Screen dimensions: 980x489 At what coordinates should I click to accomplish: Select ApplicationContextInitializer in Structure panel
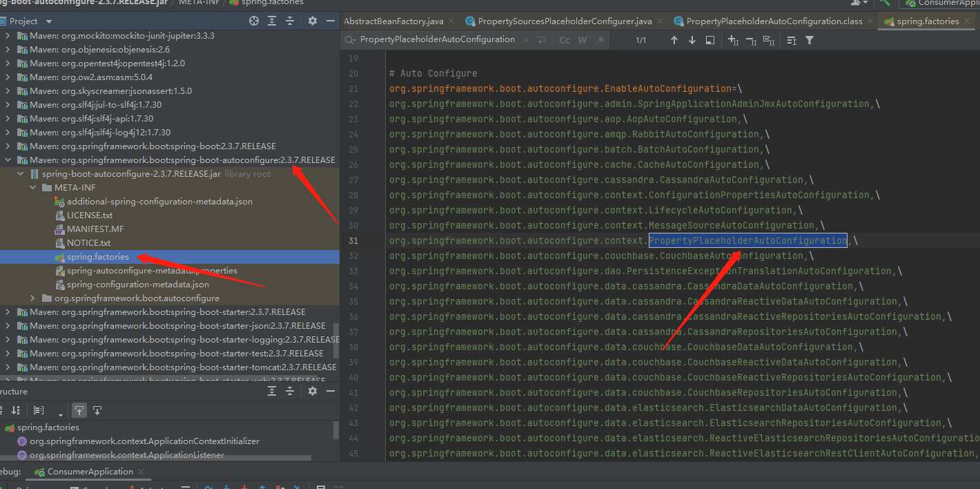pos(144,441)
